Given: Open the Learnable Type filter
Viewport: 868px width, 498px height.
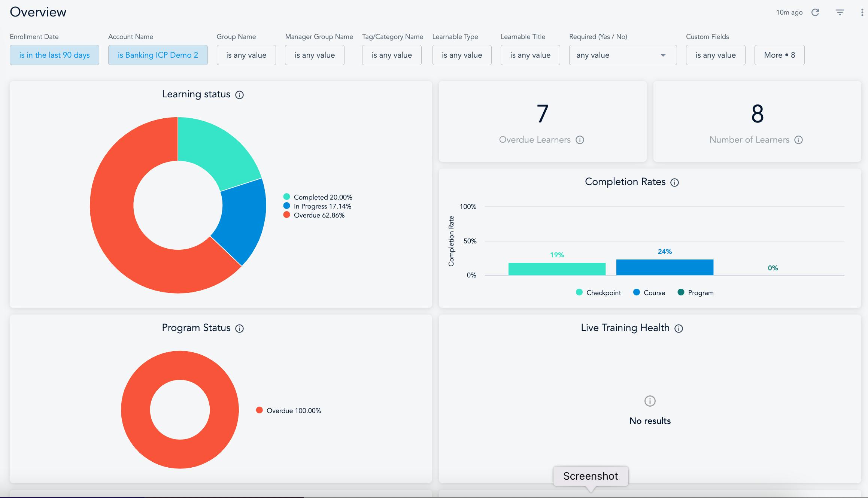Looking at the screenshot, I should pos(462,55).
